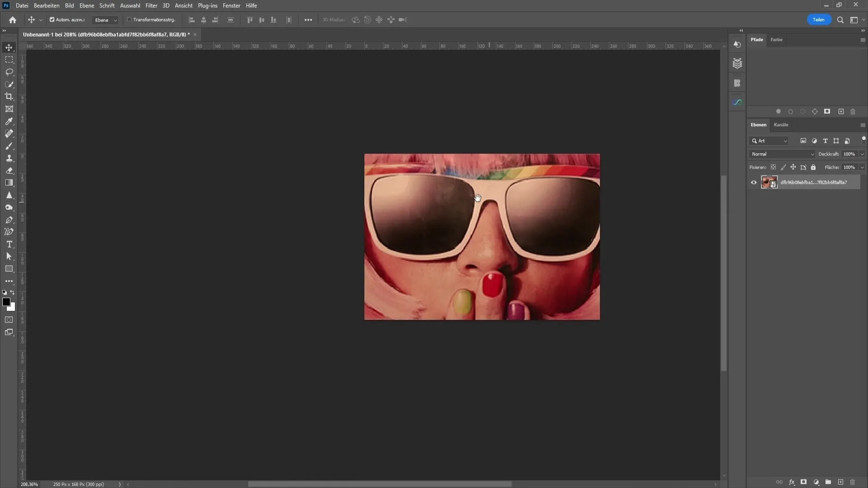Select the Pen tool
Image resolution: width=868 pixels, height=488 pixels.
(9, 219)
